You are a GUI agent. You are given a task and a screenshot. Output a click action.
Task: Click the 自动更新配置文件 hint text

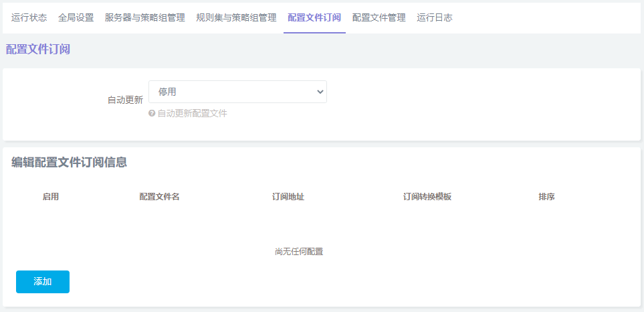(192, 114)
